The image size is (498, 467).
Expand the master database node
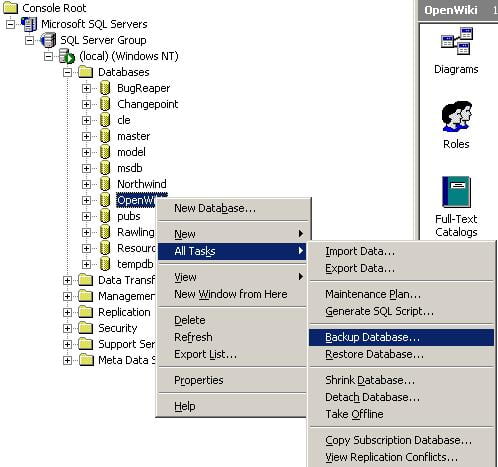point(86,136)
